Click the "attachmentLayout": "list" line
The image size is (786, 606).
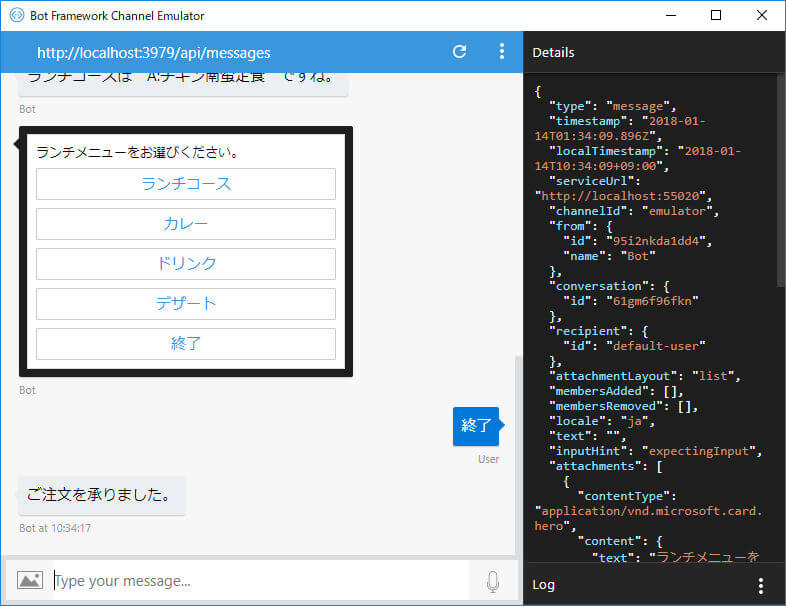tap(645, 376)
